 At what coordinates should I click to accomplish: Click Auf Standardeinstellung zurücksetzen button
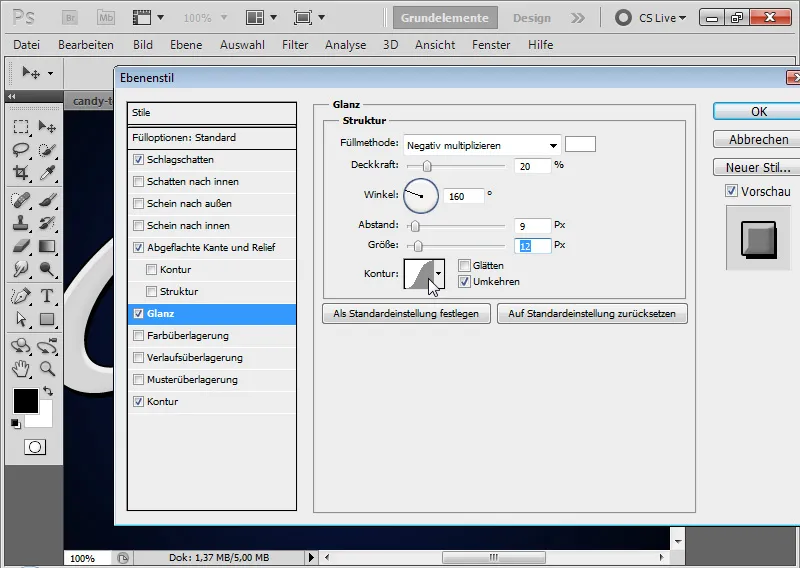click(x=592, y=313)
